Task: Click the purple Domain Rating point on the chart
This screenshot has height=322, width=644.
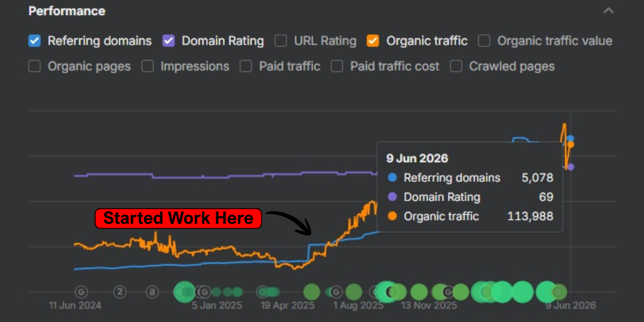Action: tap(570, 167)
